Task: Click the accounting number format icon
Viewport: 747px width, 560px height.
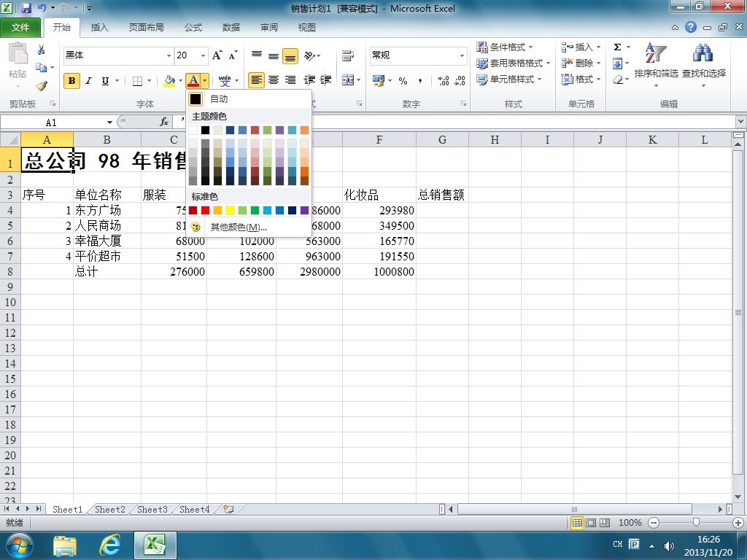Action: point(379,80)
